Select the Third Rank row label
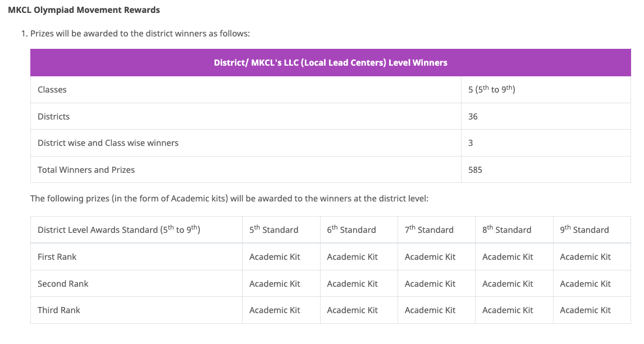The height and width of the screenshot is (344, 644). pyautogui.click(x=59, y=310)
